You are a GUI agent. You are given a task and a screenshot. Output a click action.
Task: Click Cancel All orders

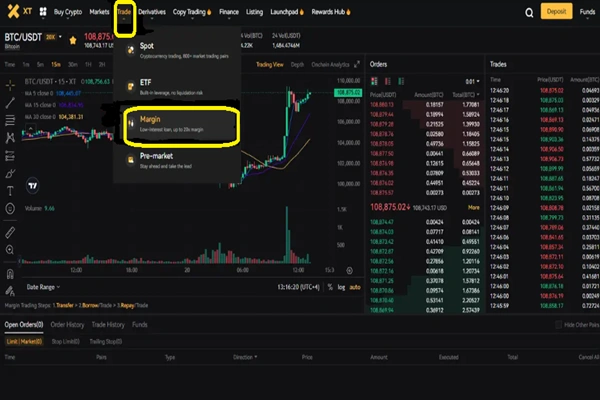point(589,357)
